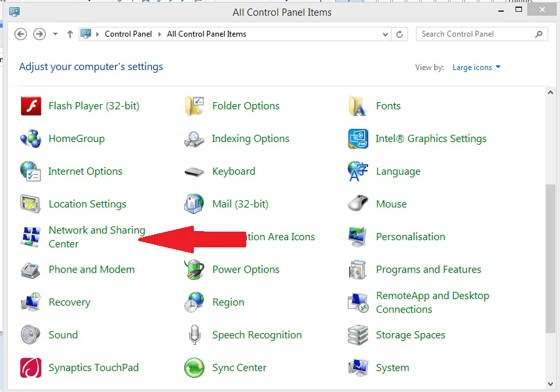Click the All Control Panel Items breadcrumb
The image size is (560, 392).
coord(206,34)
